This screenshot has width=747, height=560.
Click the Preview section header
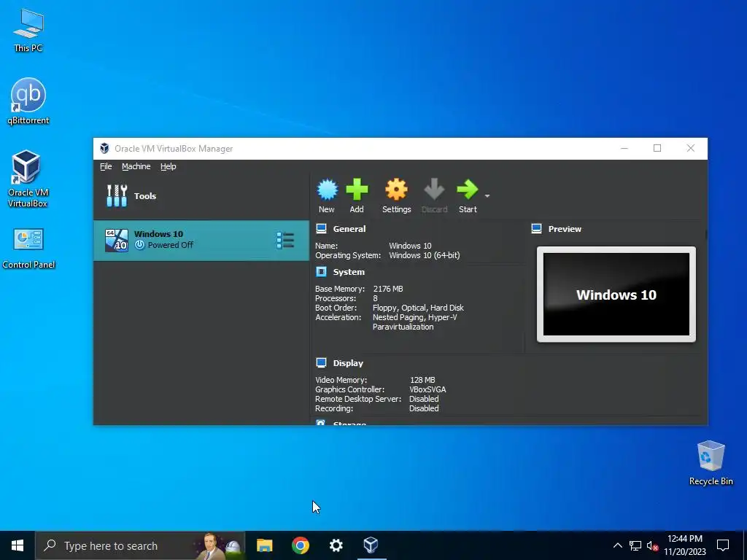coord(565,229)
